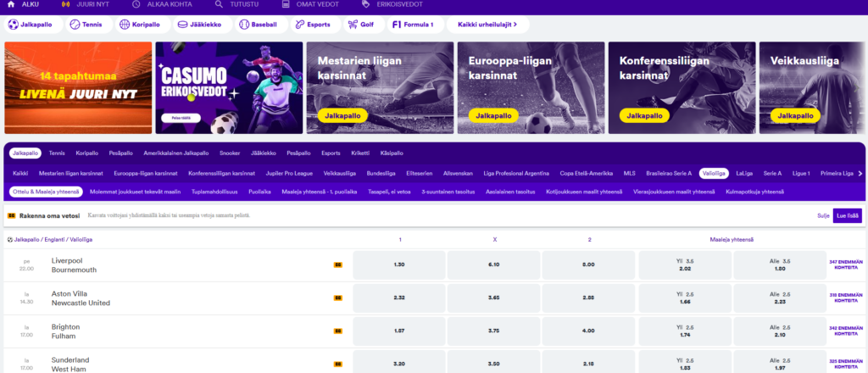
Task: Open the Aston Villa vs Newcastle United match
Action: coord(81,298)
